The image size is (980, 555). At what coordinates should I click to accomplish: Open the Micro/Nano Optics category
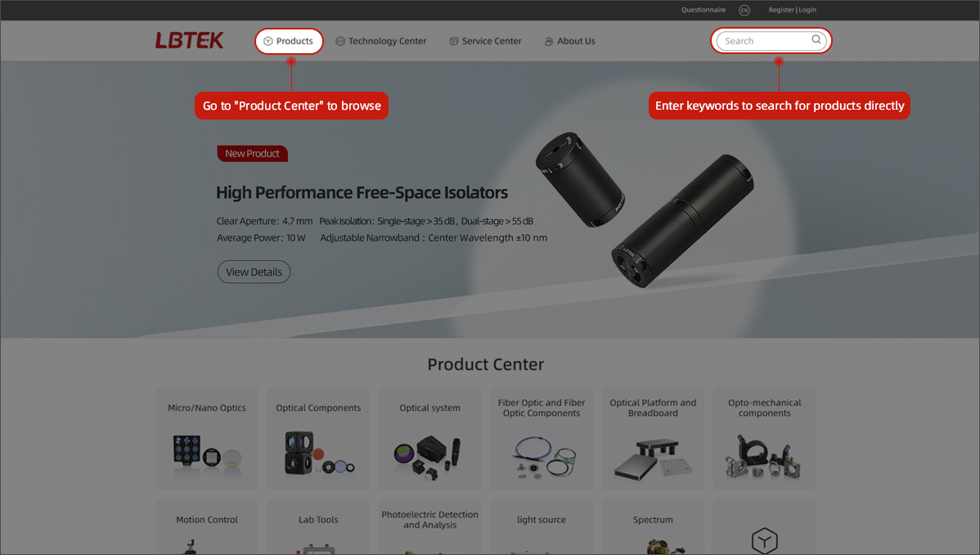coord(207,438)
